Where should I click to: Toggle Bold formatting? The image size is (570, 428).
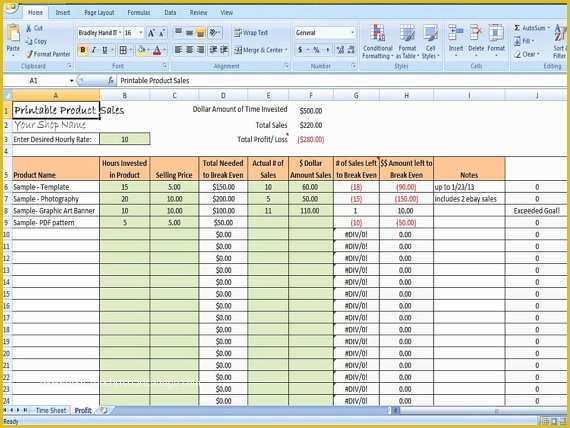(83, 50)
